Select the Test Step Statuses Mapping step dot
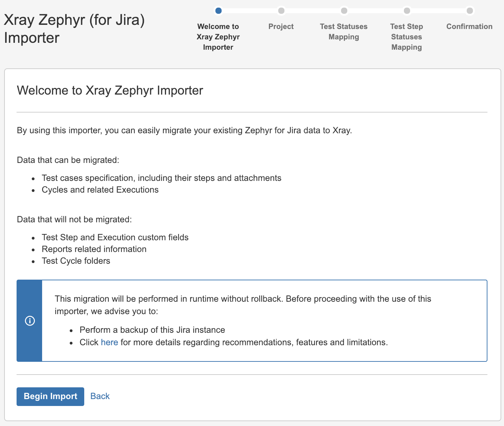This screenshot has height=426, width=504. click(x=407, y=11)
